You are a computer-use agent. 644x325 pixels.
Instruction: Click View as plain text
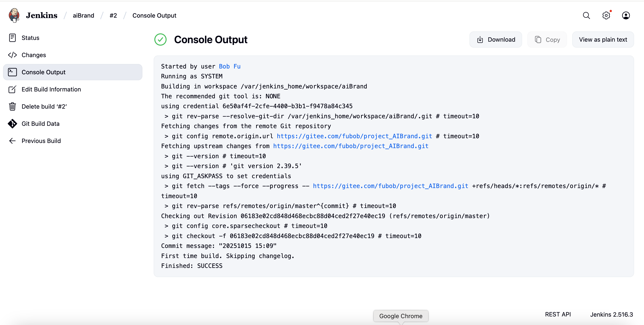click(x=603, y=39)
